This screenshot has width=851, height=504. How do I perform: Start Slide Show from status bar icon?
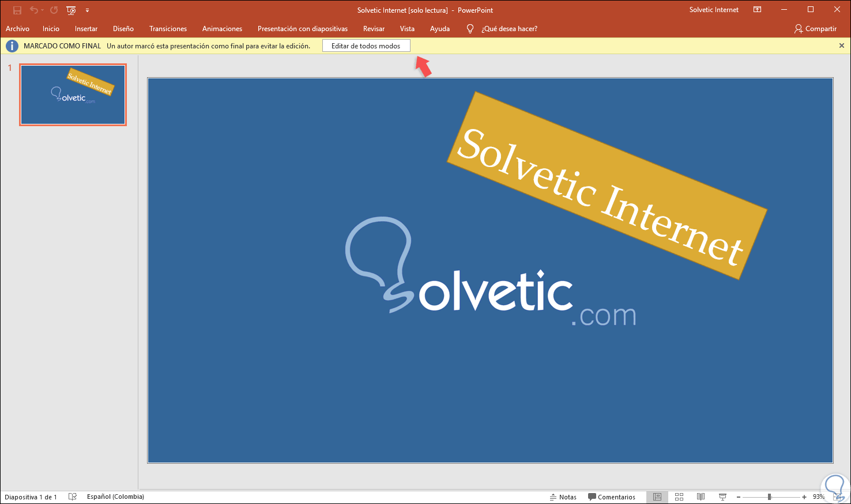722,497
